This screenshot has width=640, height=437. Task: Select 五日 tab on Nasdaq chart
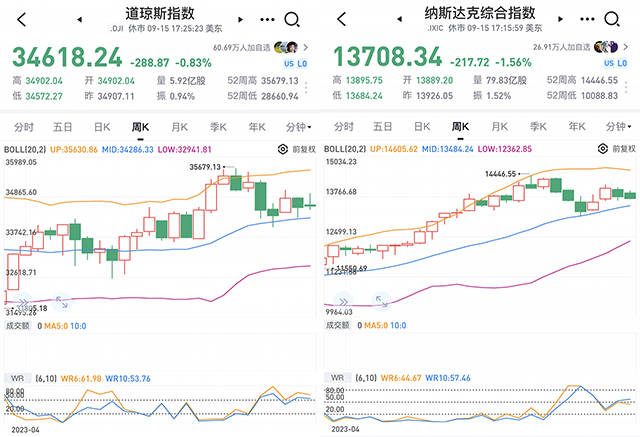click(x=382, y=127)
